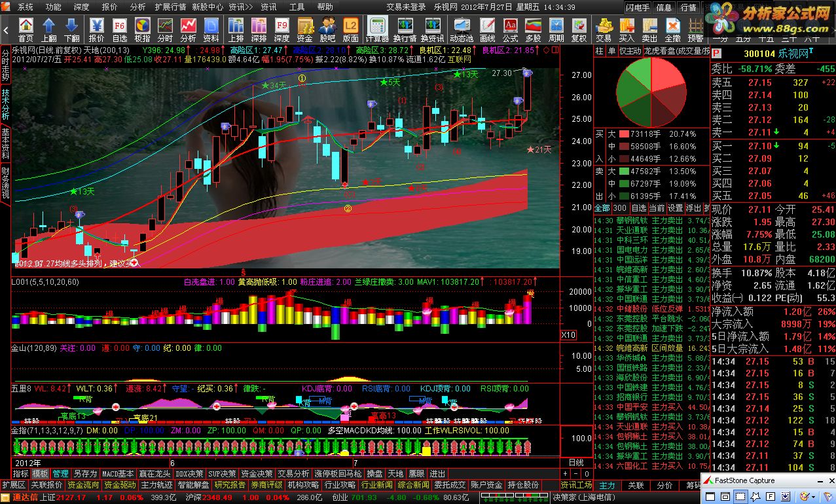Open the 资料 company info icon
The width and height of the screenshot is (836, 504).
tap(211, 29)
